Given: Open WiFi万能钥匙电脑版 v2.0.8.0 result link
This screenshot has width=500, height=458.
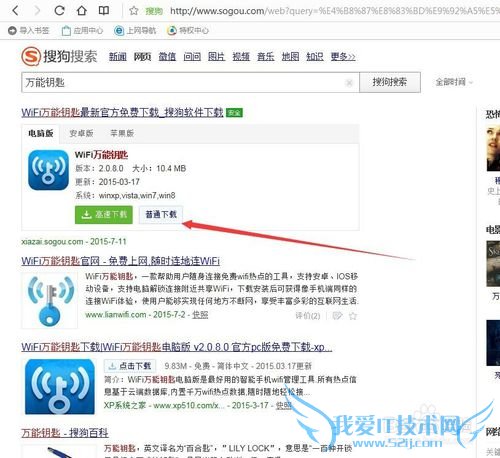Looking at the screenshot, I should 177,347.
